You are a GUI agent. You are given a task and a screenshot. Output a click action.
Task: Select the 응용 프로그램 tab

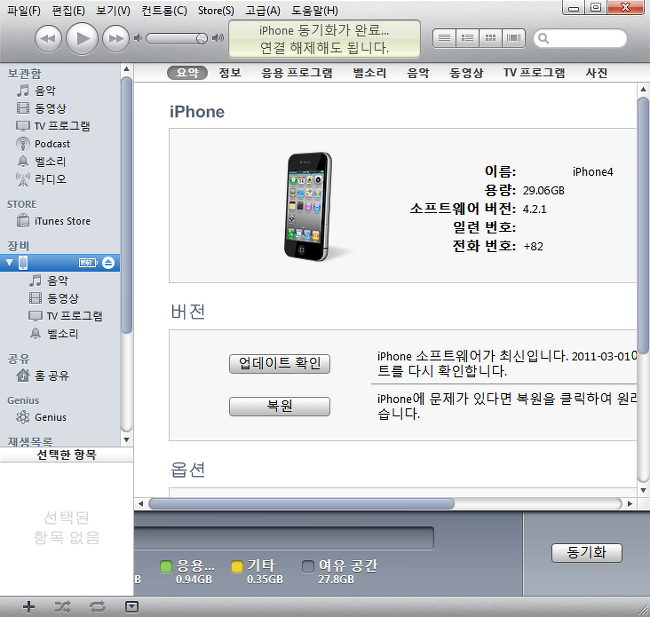[x=297, y=73]
